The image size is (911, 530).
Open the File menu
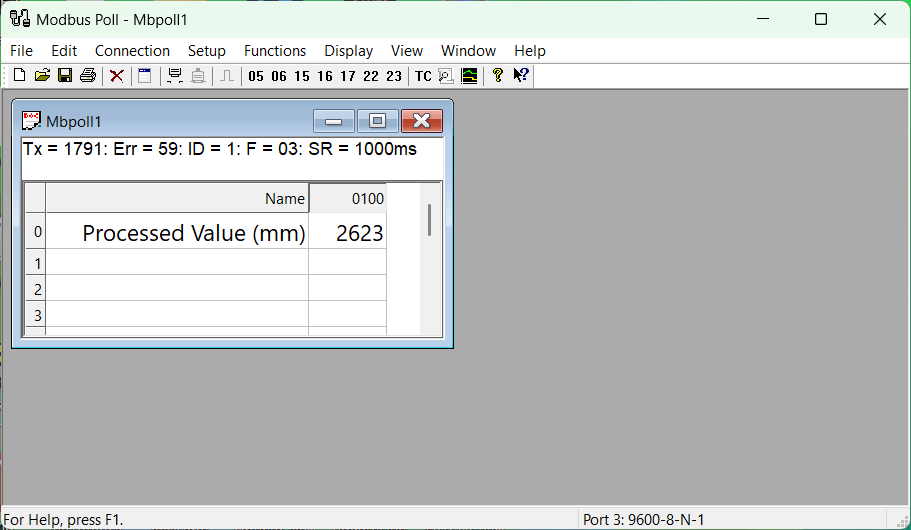coord(21,51)
